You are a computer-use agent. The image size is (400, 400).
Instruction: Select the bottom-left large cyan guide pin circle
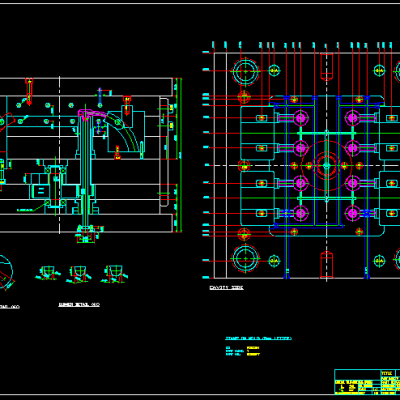click(246, 258)
